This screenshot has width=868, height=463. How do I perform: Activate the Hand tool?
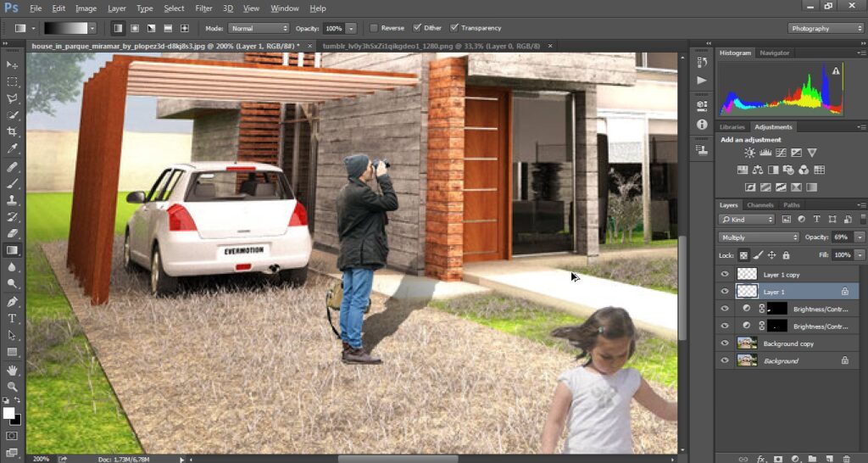pyautogui.click(x=12, y=370)
